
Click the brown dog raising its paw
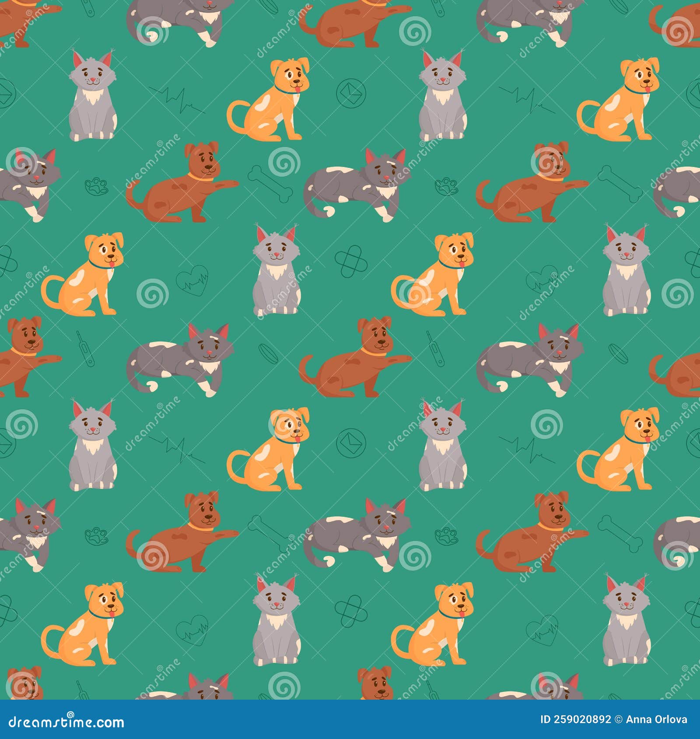click(x=184, y=184)
